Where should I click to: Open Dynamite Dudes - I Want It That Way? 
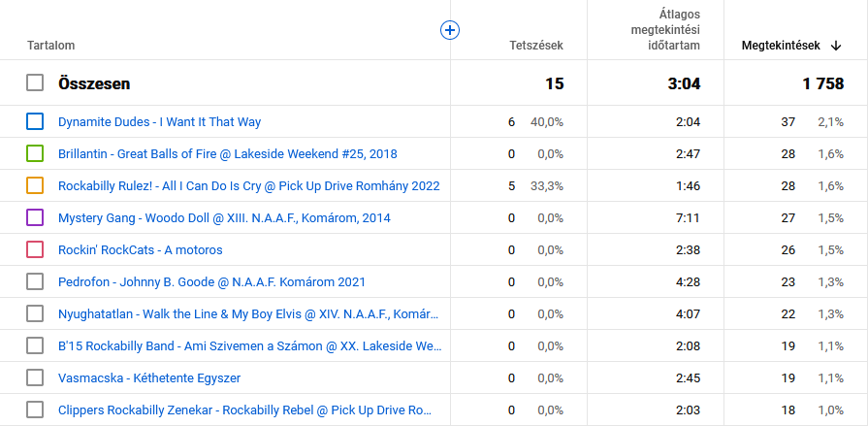[x=159, y=122]
